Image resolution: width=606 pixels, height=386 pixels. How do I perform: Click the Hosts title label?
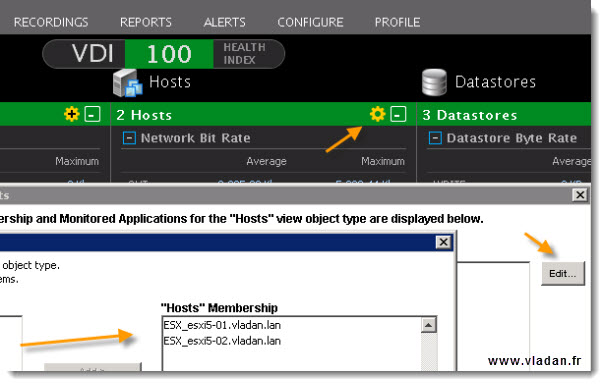pyautogui.click(x=170, y=82)
